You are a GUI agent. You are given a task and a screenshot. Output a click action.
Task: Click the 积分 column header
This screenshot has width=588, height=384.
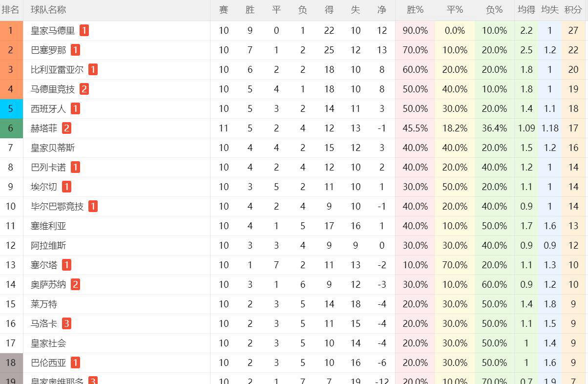573,10
